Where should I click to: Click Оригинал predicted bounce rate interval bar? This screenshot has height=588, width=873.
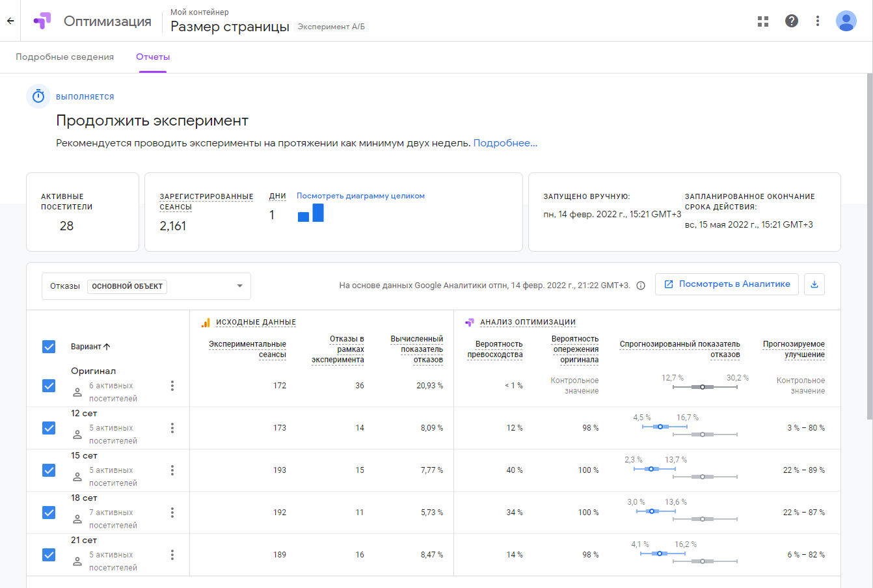coord(705,387)
